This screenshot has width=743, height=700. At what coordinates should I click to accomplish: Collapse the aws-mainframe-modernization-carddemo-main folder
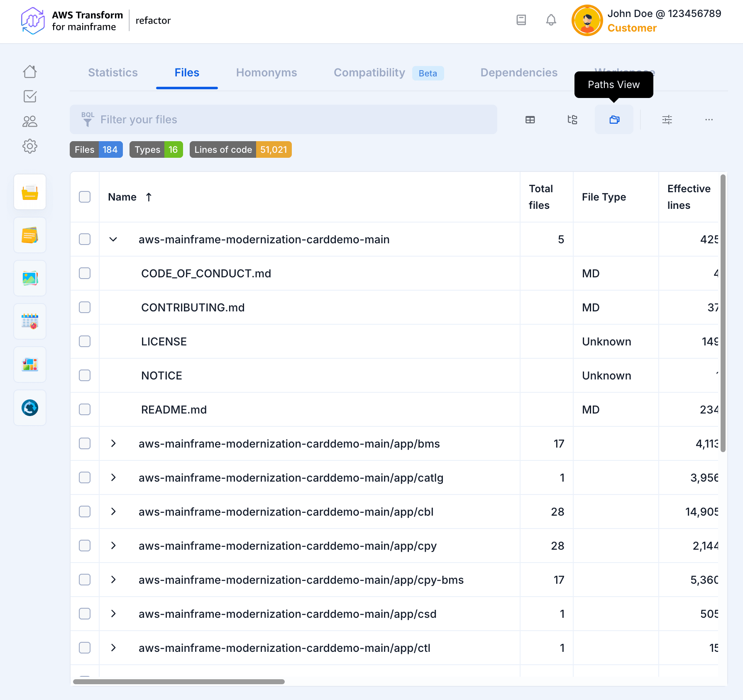(x=113, y=240)
